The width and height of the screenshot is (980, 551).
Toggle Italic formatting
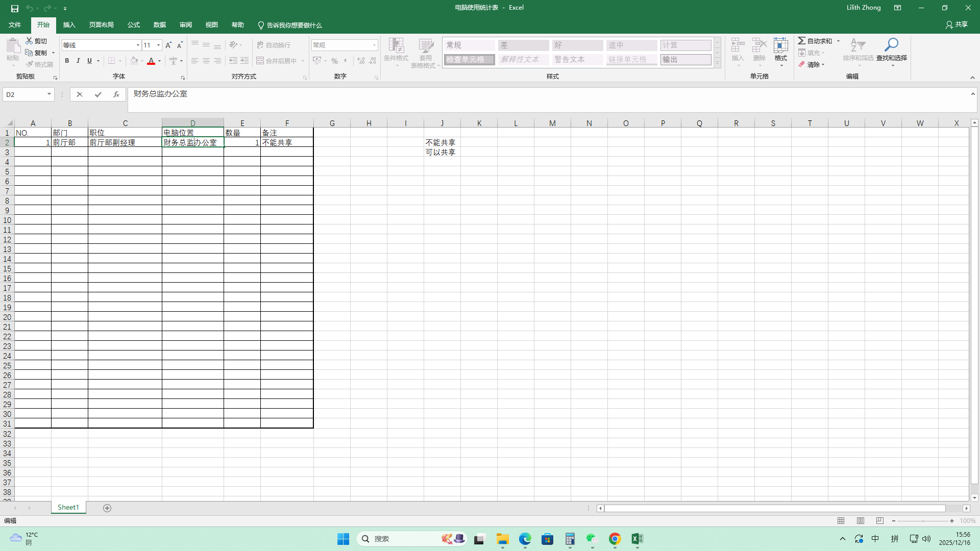click(x=78, y=61)
